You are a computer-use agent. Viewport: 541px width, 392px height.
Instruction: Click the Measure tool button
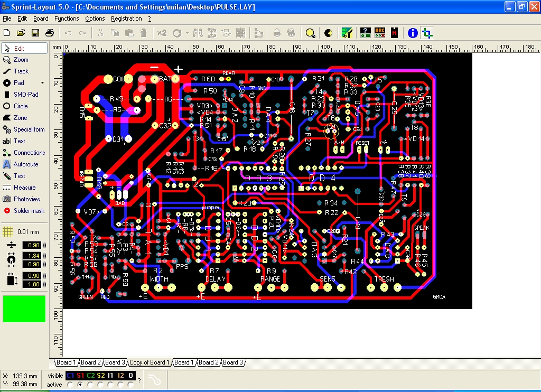pyautogui.click(x=24, y=188)
